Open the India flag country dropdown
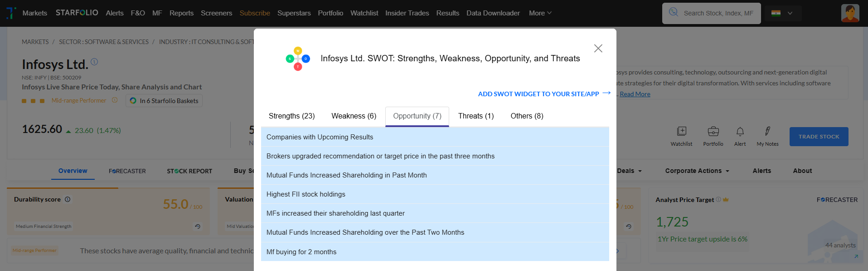 click(x=783, y=13)
